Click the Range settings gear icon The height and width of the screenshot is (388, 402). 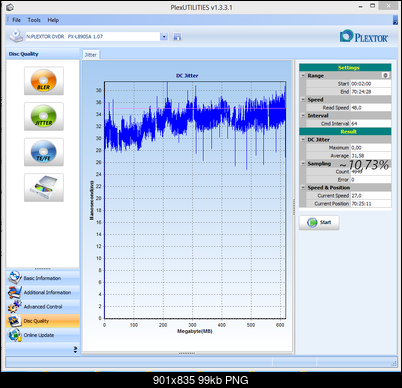[385, 75]
